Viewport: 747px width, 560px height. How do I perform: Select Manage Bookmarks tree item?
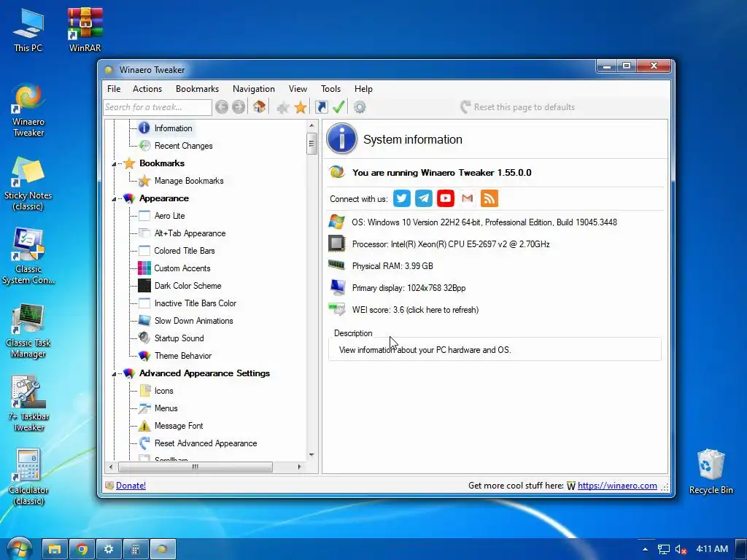(189, 181)
